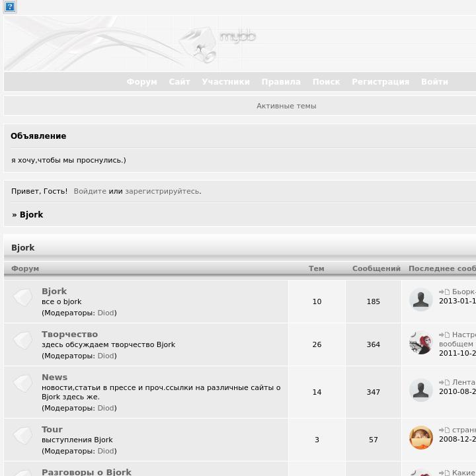Open the mybb logo banner
Image resolution: width=476 pixels, height=476 pixels.
pos(240,44)
